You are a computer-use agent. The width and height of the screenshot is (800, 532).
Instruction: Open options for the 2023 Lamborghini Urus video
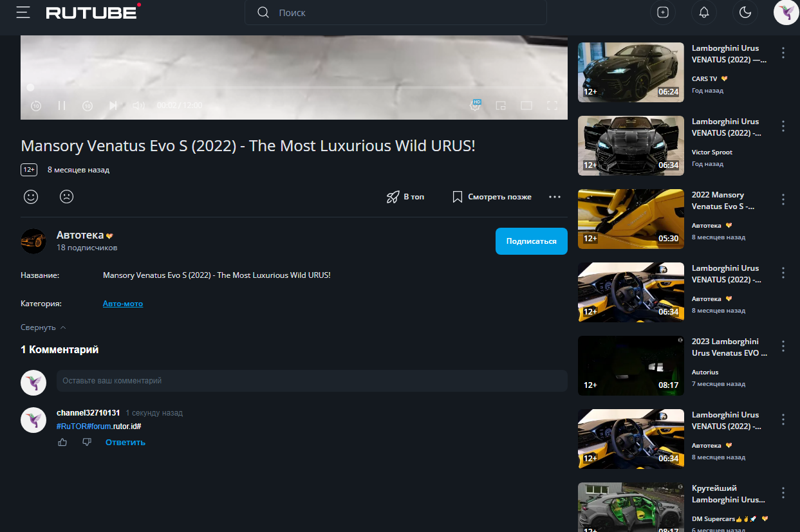pyautogui.click(x=783, y=346)
